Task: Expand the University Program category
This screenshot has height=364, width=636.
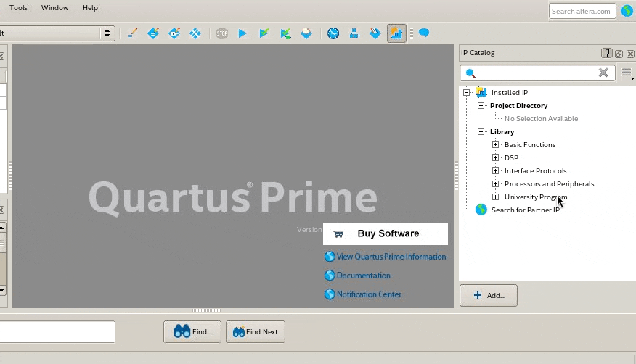Action: [x=495, y=197]
